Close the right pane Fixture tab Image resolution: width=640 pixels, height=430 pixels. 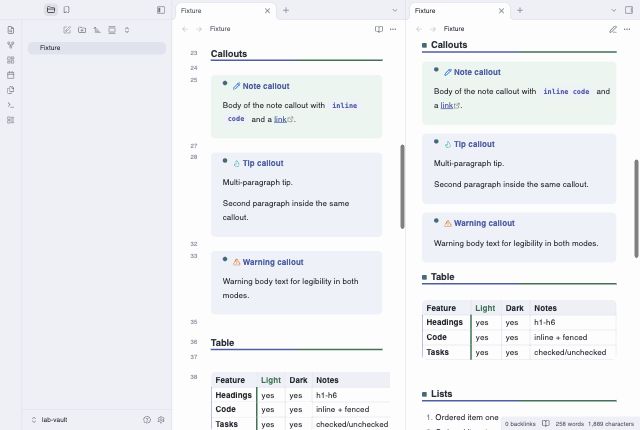pos(501,11)
